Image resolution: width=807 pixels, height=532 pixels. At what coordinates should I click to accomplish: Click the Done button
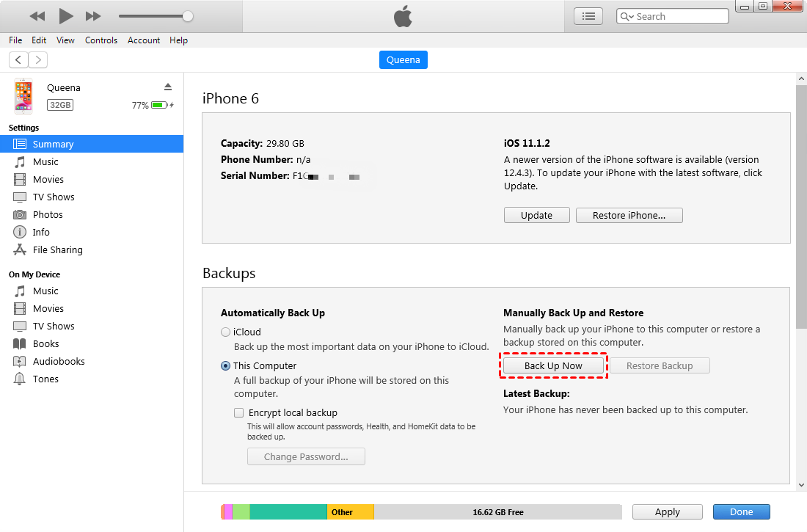tap(741, 511)
